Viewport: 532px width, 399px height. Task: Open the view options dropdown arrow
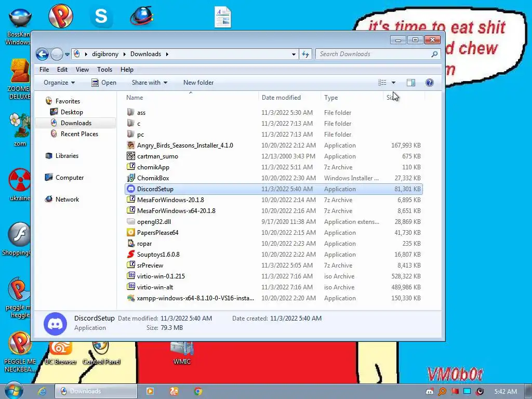(394, 83)
